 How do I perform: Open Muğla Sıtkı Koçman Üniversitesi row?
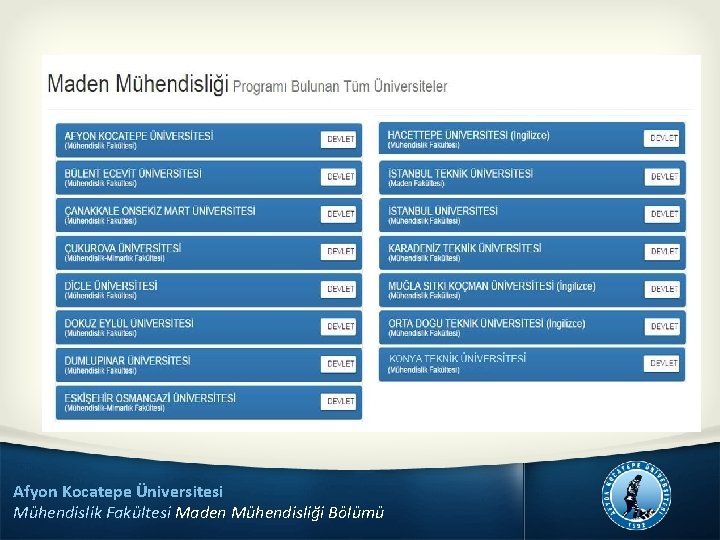[532, 290]
